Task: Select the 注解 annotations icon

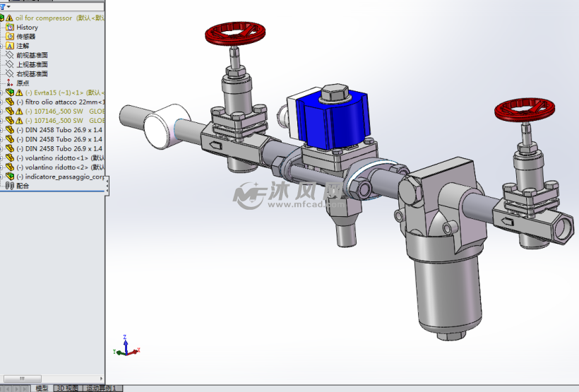Action: pos(10,46)
